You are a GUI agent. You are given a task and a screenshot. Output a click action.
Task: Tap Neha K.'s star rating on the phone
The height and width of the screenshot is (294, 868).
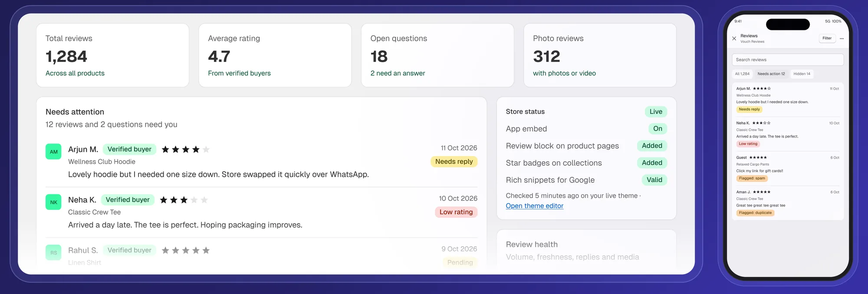click(x=761, y=123)
